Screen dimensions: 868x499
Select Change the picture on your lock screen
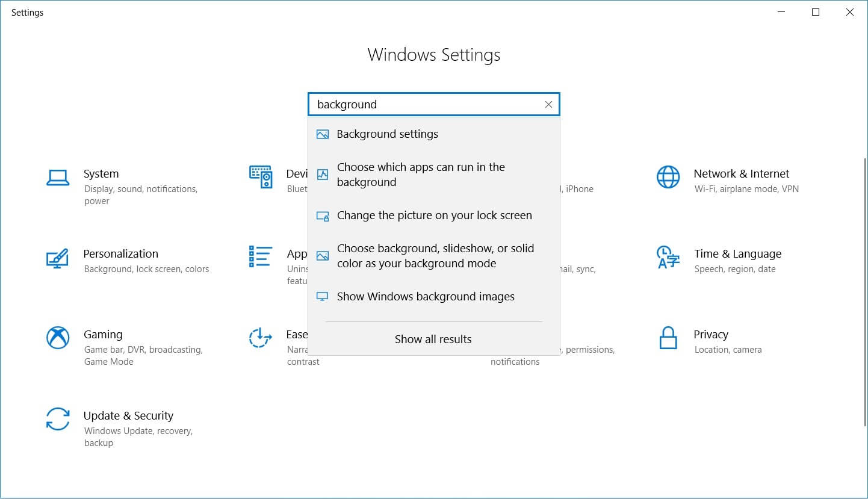434,215
